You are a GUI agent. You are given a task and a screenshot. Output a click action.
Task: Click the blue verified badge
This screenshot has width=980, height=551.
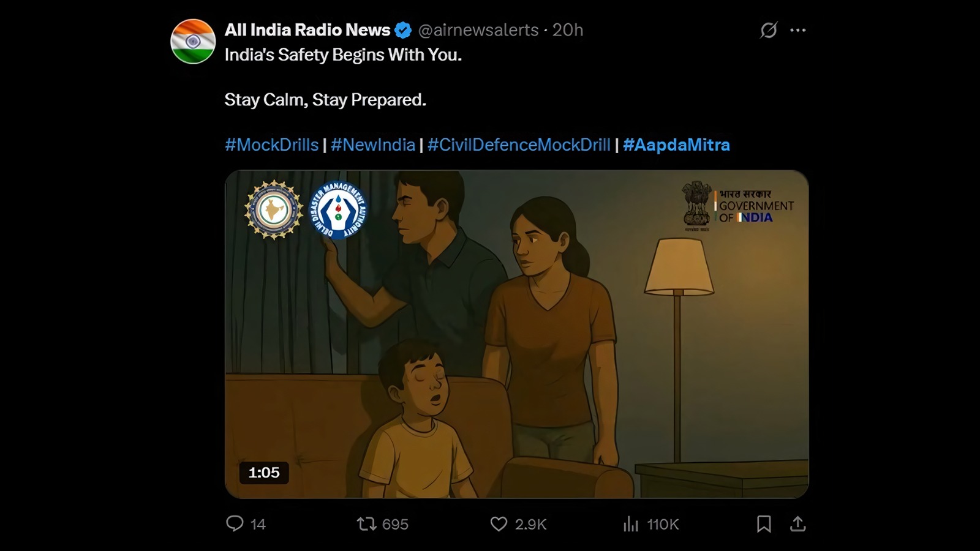click(403, 30)
